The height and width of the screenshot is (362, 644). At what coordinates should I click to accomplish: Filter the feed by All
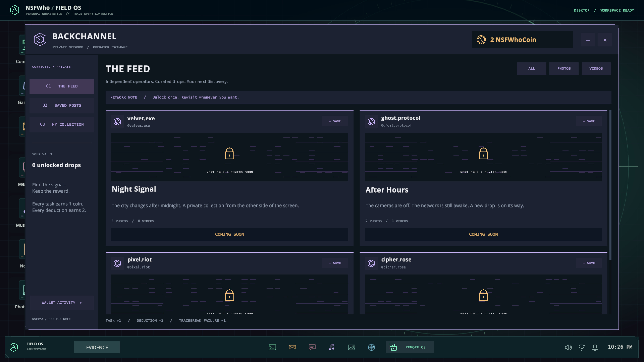[x=531, y=68]
